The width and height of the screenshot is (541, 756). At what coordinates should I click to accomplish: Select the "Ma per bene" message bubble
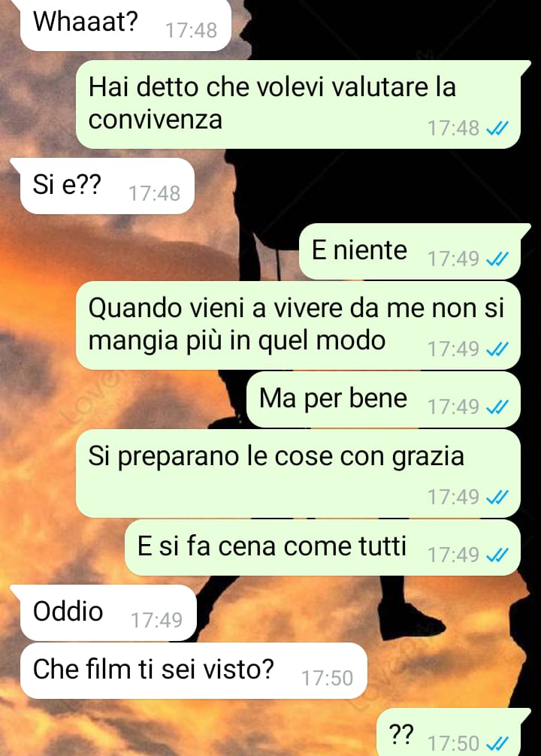[x=384, y=400]
